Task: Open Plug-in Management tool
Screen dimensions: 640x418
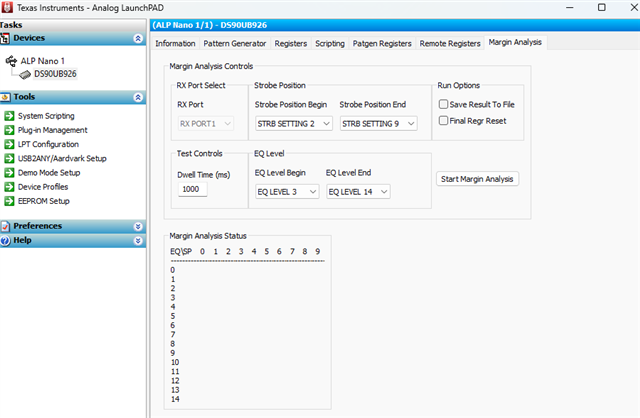Action: (53, 130)
